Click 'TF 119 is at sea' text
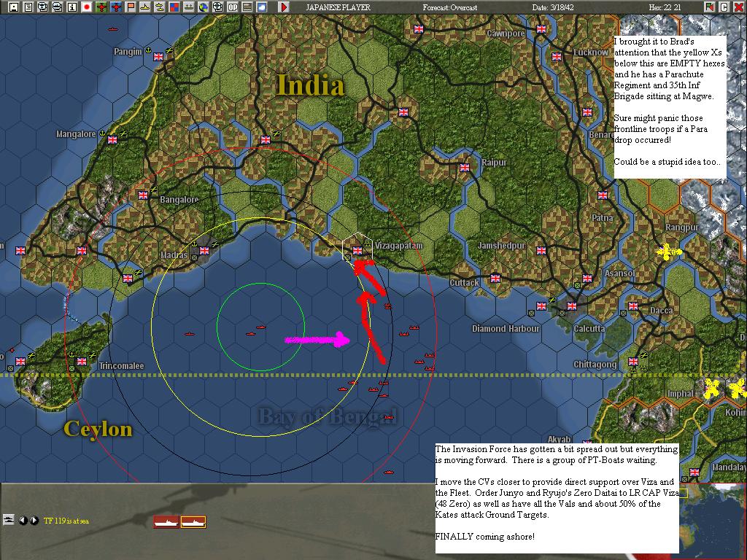The image size is (747, 560). (x=66, y=521)
